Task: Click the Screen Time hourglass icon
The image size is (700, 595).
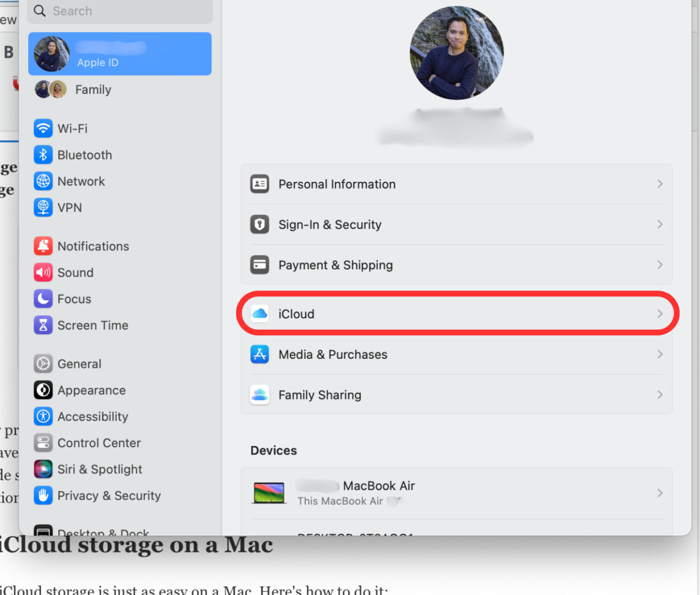Action: pos(43,326)
